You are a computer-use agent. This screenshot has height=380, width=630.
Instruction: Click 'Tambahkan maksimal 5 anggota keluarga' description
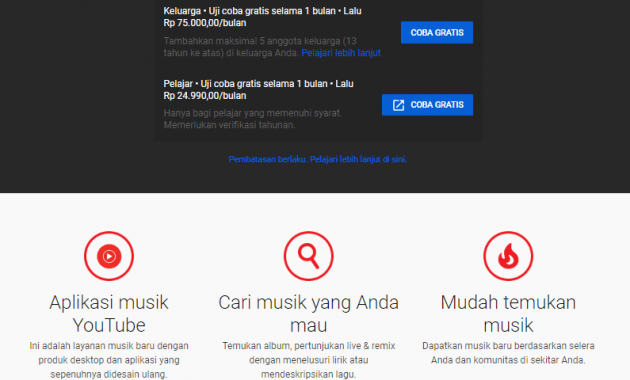272,47
